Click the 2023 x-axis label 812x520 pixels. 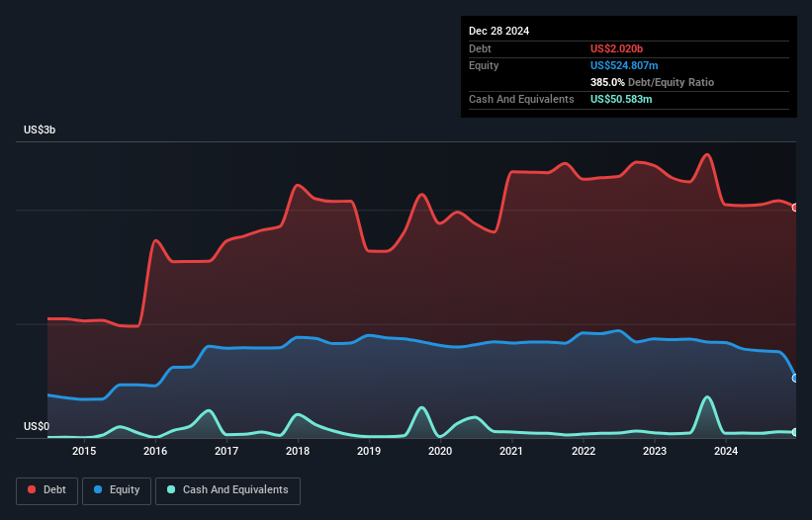pos(655,451)
